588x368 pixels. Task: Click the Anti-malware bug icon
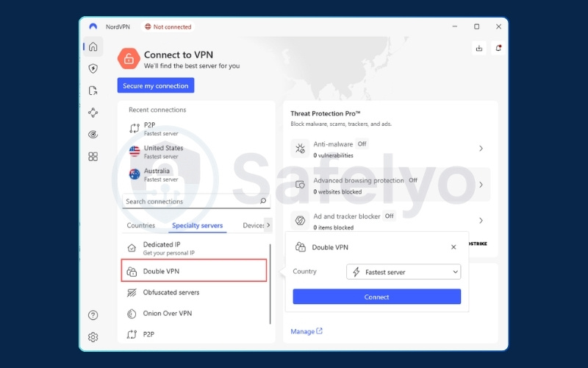[x=300, y=149]
